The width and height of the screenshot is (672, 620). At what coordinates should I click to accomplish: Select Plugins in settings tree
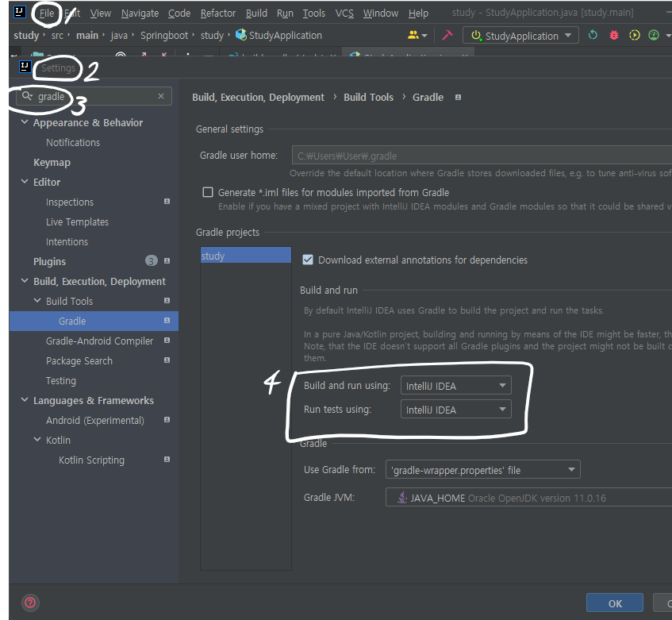(x=50, y=261)
